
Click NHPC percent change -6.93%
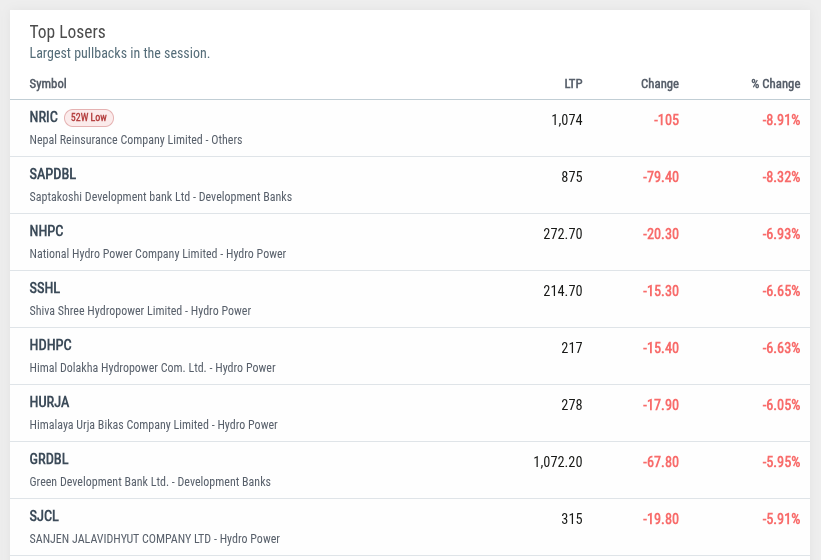[781, 234]
